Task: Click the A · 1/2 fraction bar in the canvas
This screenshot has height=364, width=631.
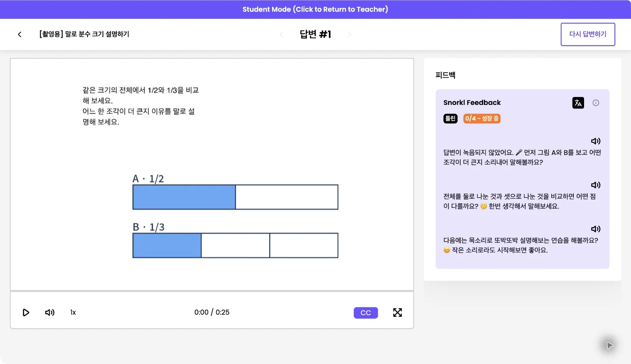Action: coord(235,197)
